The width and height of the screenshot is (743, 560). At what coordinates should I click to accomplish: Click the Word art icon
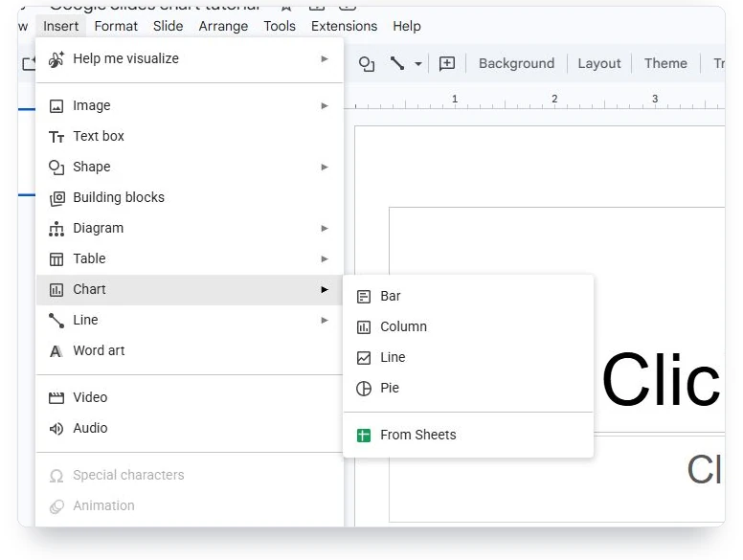[x=56, y=351]
